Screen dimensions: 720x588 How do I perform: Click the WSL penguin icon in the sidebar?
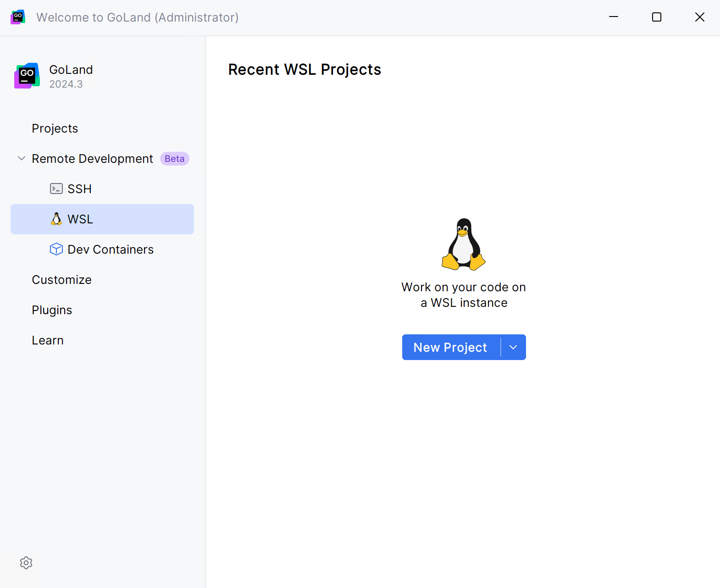(x=56, y=219)
